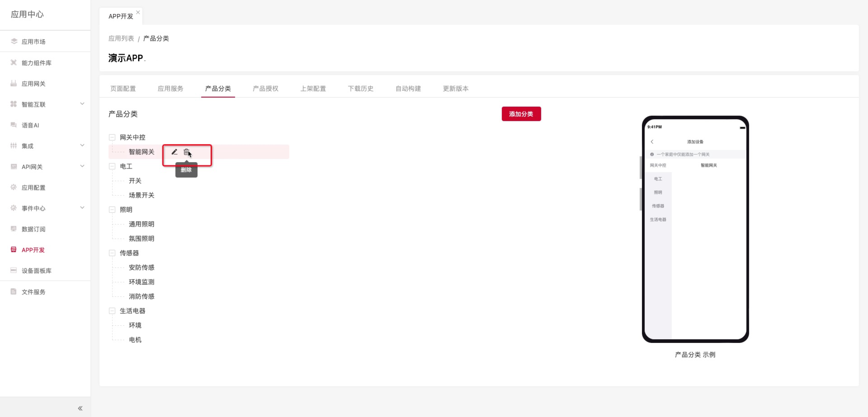
Task: Collapse the 网关中控 tree node
Action: [x=112, y=137]
